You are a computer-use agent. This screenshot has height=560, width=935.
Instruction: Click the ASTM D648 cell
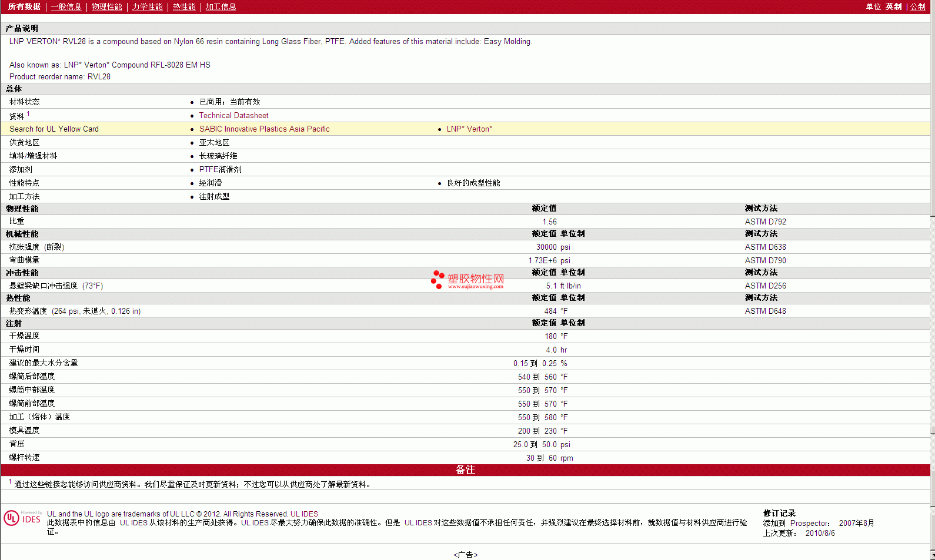coord(765,311)
